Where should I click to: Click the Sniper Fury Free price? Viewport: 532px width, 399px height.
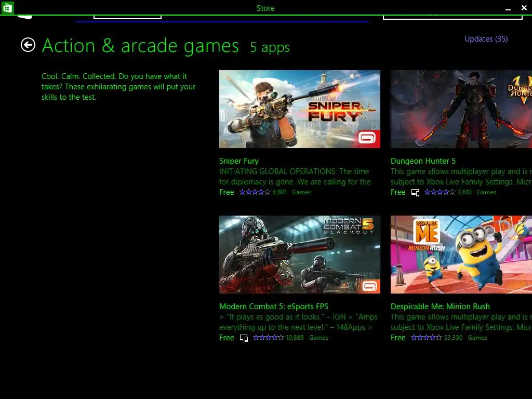tap(227, 192)
